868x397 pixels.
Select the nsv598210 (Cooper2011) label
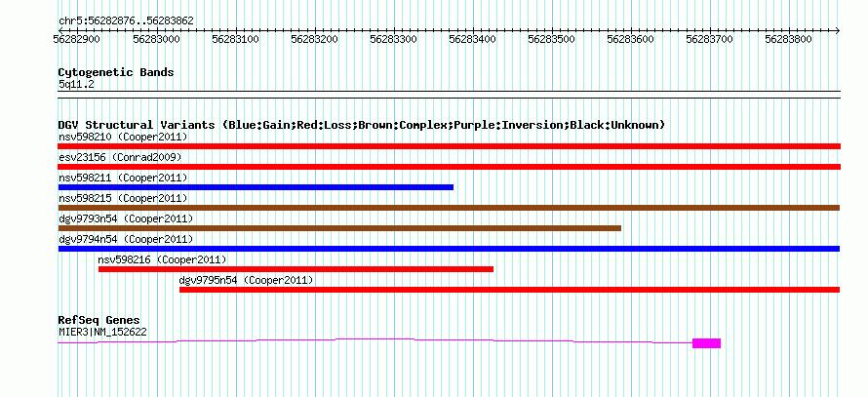[123, 137]
